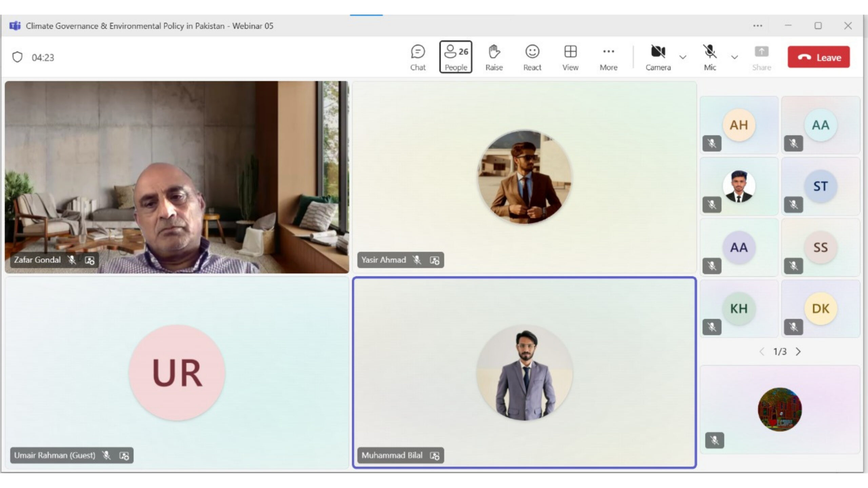This screenshot has width=868, height=488.
Task: Select the SS participant tile
Action: (x=821, y=247)
